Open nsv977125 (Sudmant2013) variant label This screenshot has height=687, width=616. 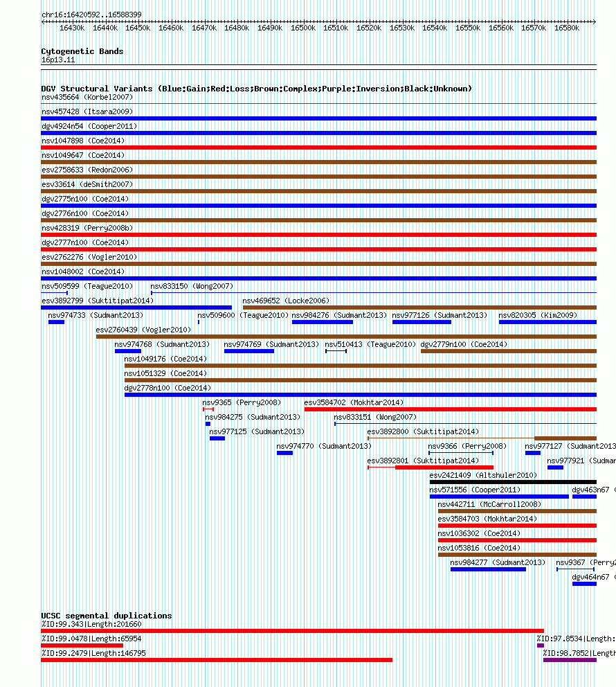click(257, 431)
